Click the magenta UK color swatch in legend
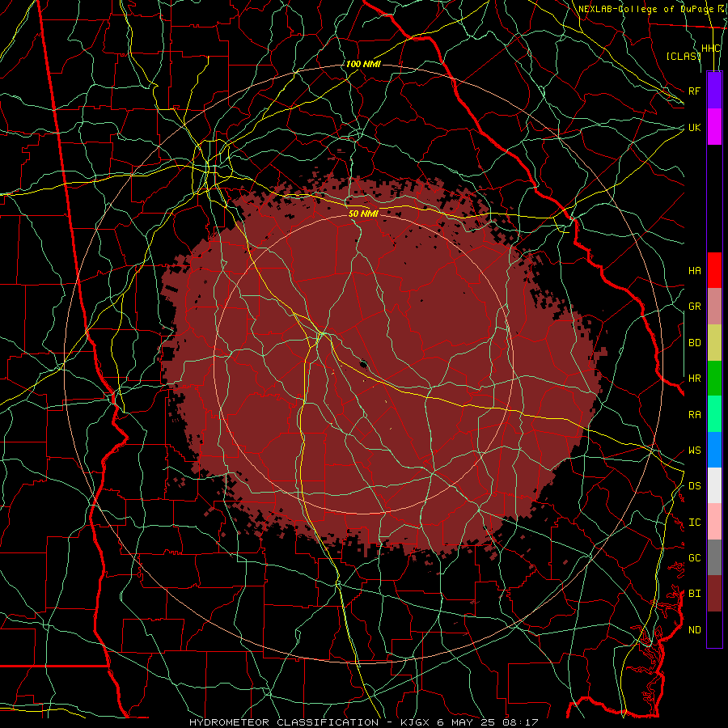The height and width of the screenshot is (728, 728). tap(714, 126)
